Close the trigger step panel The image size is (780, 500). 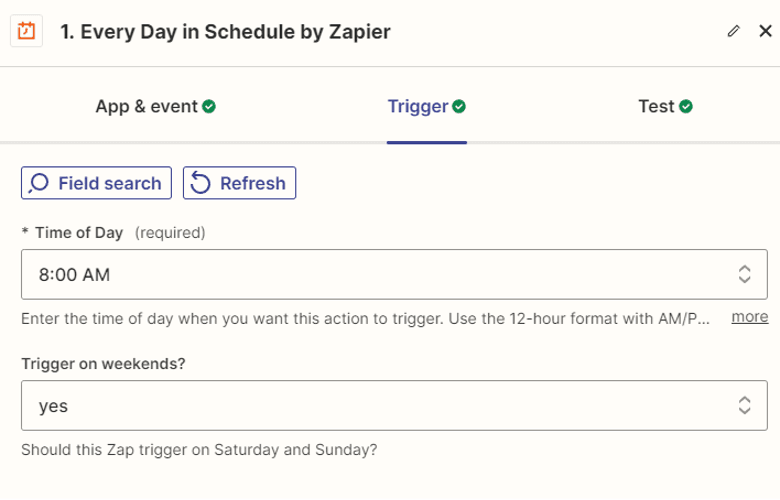click(x=765, y=31)
